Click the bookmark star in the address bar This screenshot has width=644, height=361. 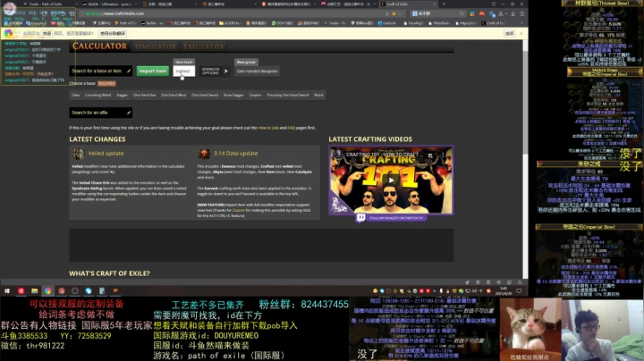[394, 13]
